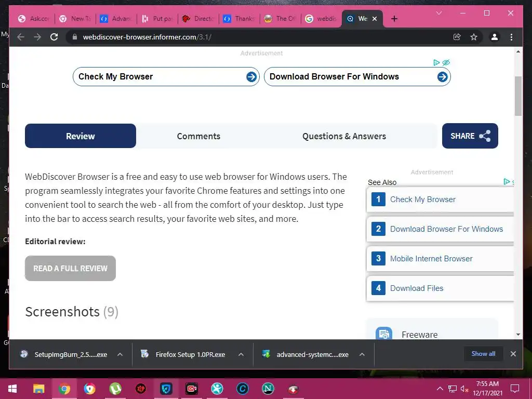Viewport: 532px width, 399px height.
Task: Click the muted volume tray icon
Action: pos(464,389)
